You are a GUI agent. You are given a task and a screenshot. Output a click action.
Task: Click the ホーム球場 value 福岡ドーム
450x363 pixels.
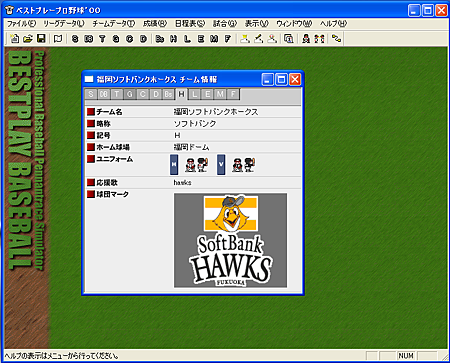point(191,147)
